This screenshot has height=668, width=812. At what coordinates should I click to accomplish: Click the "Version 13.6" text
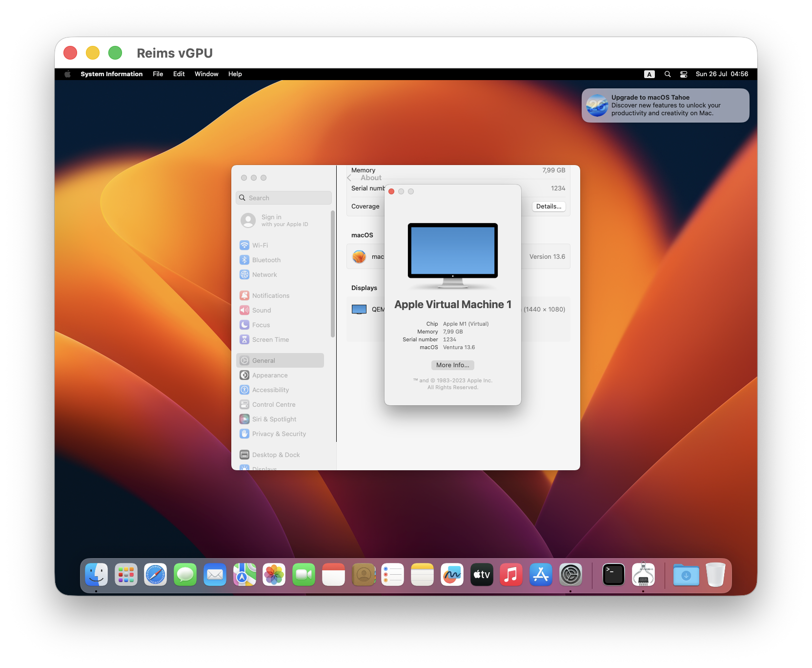pyautogui.click(x=547, y=256)
